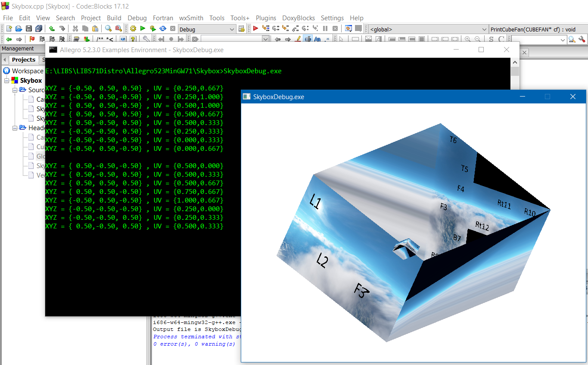
Task: Click the blue Rebuild arrows icon
Action: (x=163, y=29)
